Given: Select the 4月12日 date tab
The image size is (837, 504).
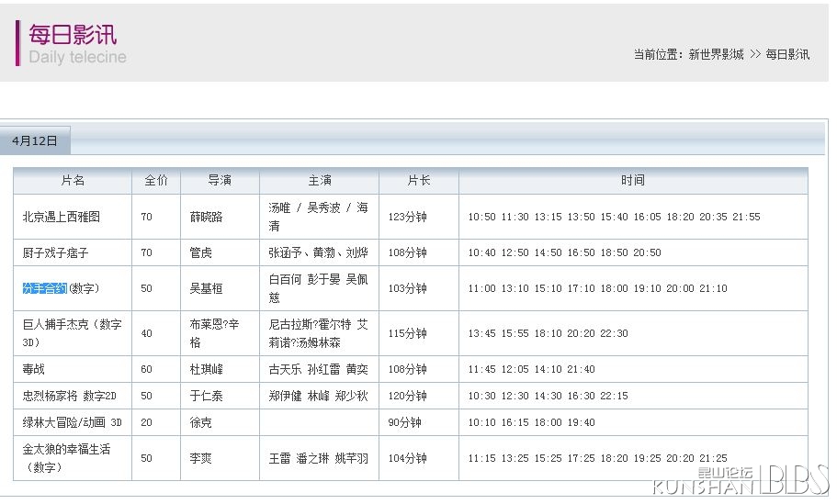Looking at the screenshot, I should 35,140.
